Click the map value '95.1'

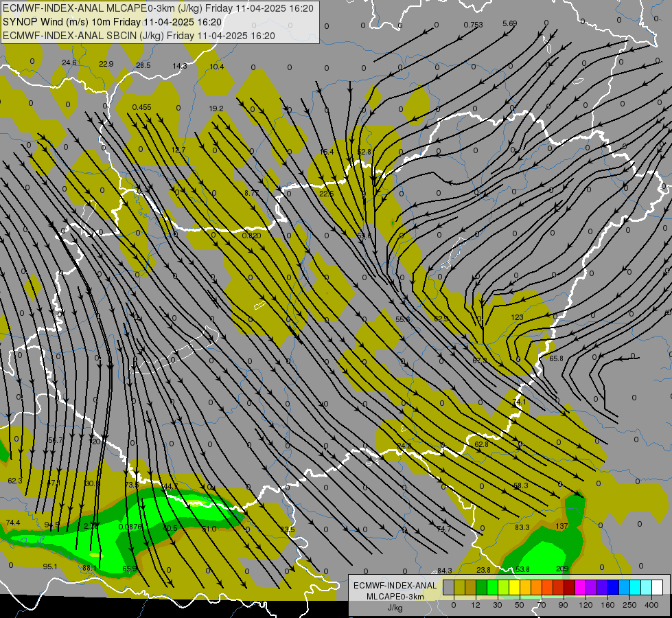(50, 566)
